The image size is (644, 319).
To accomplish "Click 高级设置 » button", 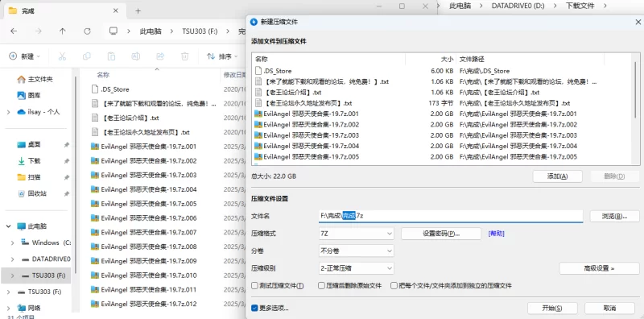I will tap(599, 268).
